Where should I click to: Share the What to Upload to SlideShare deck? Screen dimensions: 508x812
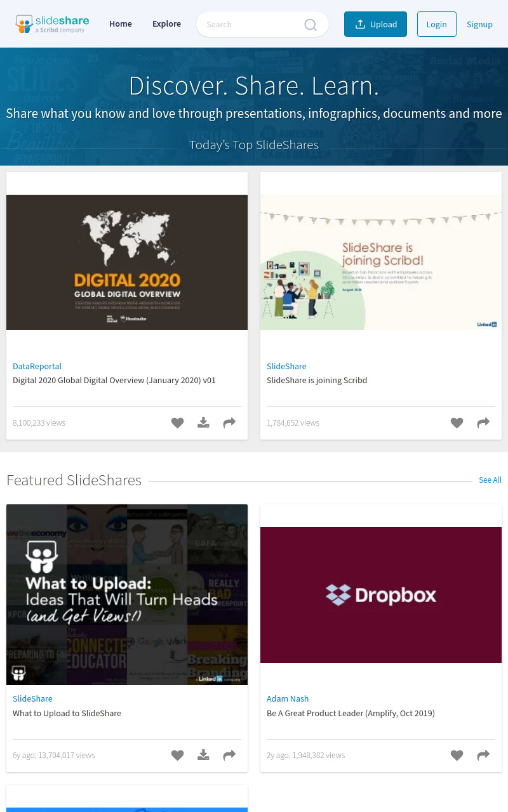pyautogui.click(x=229, y=755)
